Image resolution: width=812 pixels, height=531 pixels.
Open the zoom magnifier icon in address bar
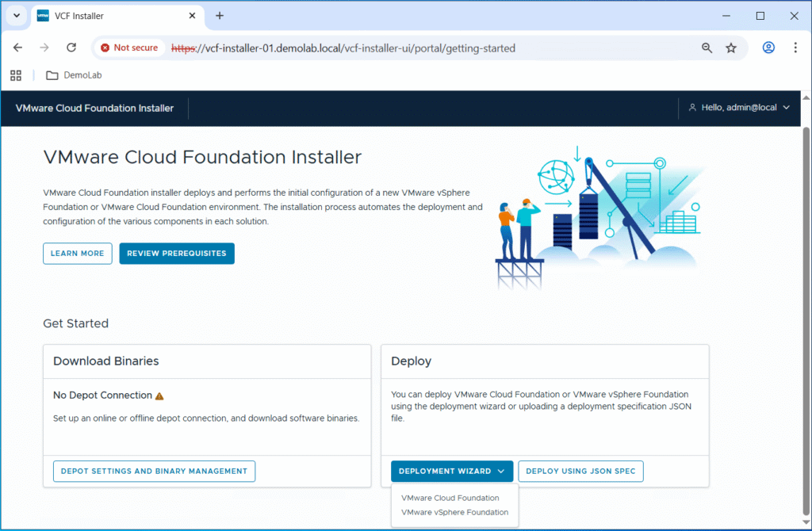click(x=707, y=48)
